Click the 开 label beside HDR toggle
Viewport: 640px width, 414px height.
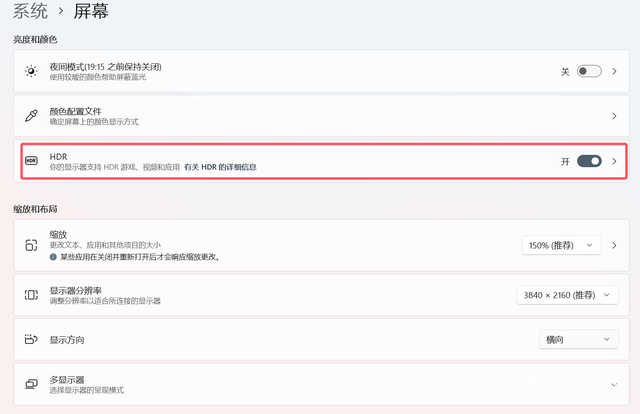click(565, 162)
